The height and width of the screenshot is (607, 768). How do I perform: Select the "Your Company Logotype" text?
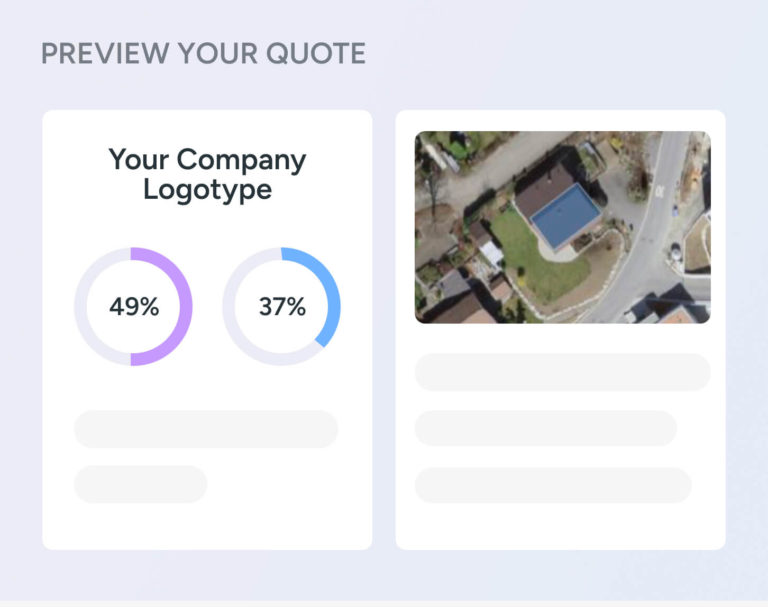(x=207, y=174)
